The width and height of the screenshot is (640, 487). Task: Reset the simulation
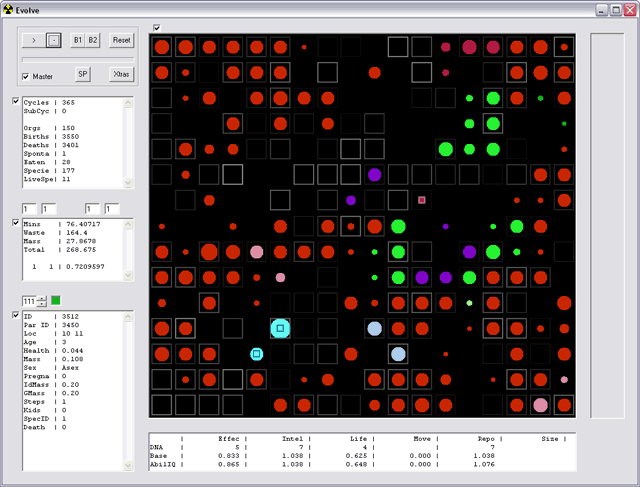point(122,40)
